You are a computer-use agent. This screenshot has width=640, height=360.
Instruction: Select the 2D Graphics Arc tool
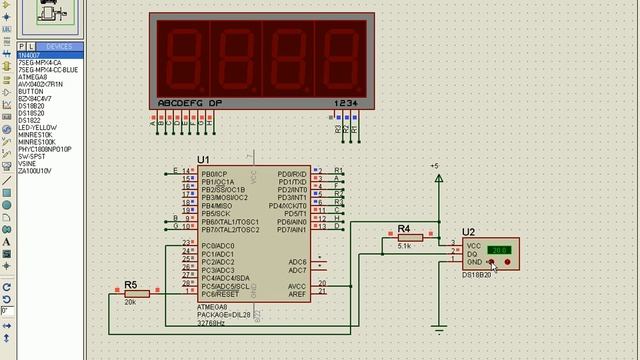click(7, 217)
